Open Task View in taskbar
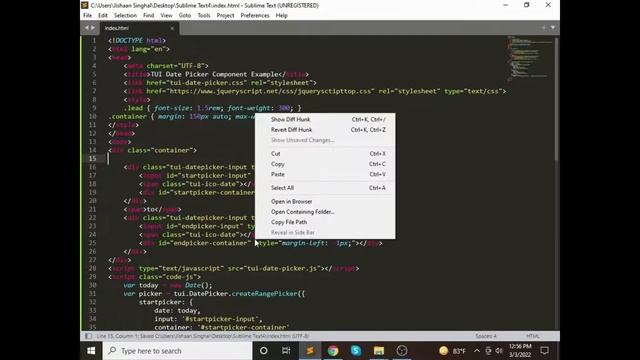This screenshot has width=640, height=360. (x=286, y=351)
